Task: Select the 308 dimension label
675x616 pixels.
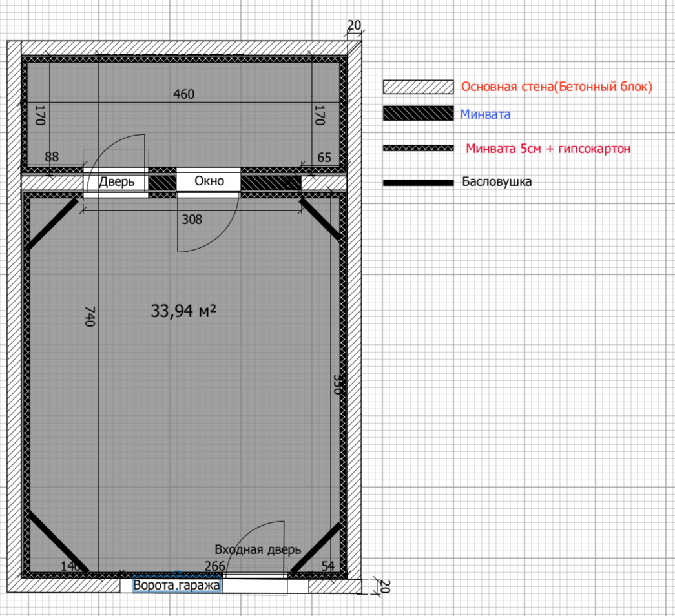Action: (x=192, y=220)
